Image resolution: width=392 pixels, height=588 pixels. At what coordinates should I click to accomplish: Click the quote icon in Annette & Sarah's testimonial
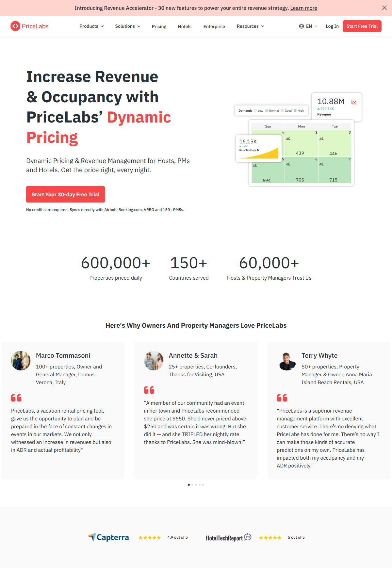coord(149,390)
